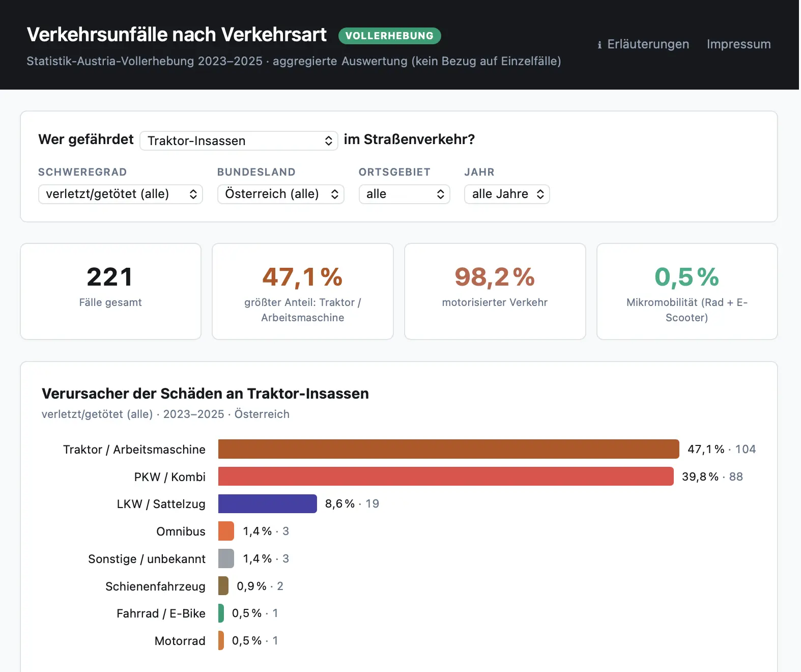This screenshot has width=801, height=672.
Task: Open the Traktor-Insassen dropdown
Action: click(x=239, y=141)
